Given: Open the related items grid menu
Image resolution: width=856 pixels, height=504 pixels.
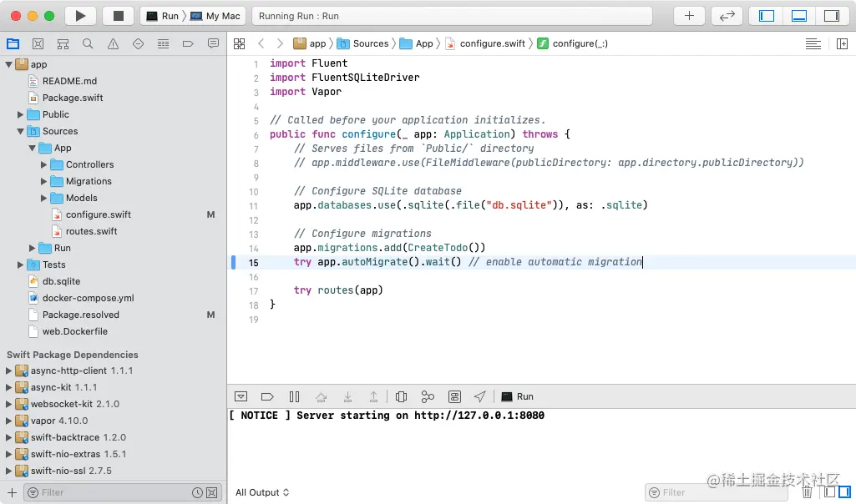Looking at the screenshot, I should click(239, 43).
